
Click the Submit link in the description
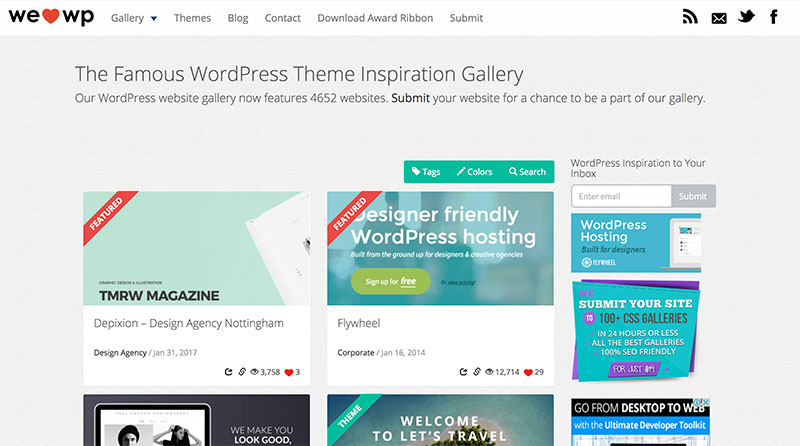(411, 98)
